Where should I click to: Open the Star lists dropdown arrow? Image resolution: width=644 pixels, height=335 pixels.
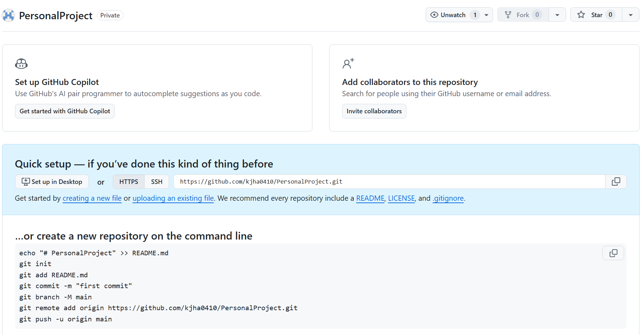[631, 15]
